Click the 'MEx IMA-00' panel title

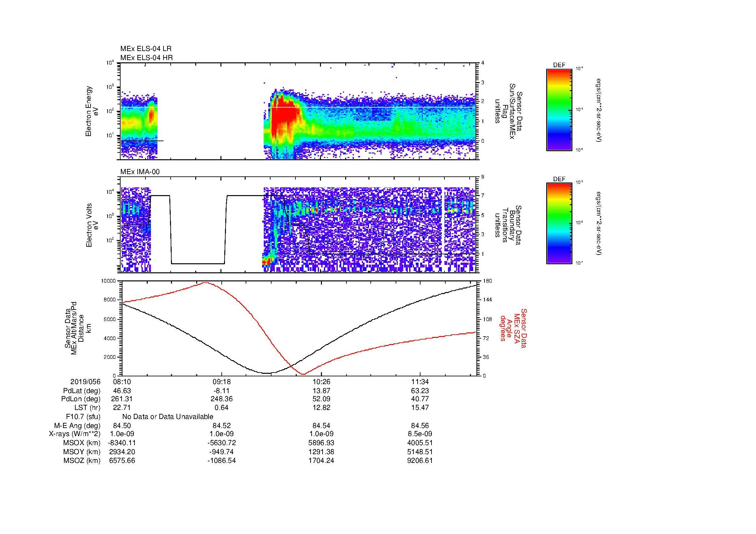(140, 172)
